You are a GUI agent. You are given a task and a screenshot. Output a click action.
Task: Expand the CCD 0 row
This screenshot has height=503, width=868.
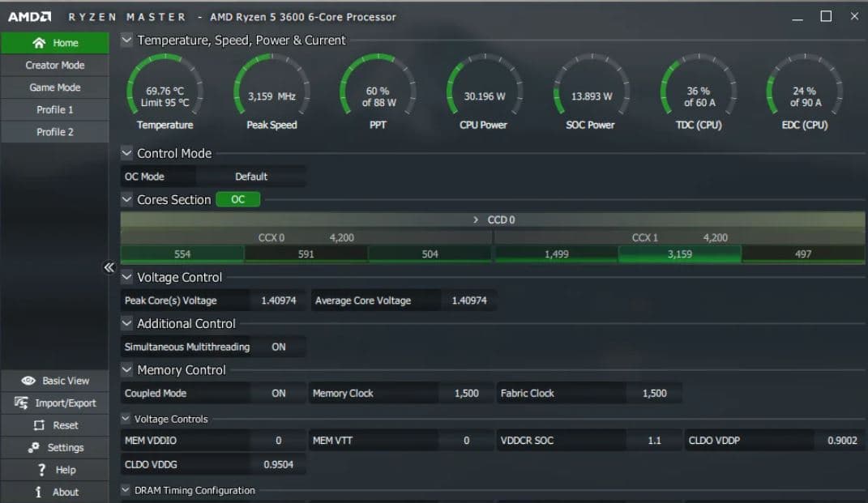coord(476,220)
